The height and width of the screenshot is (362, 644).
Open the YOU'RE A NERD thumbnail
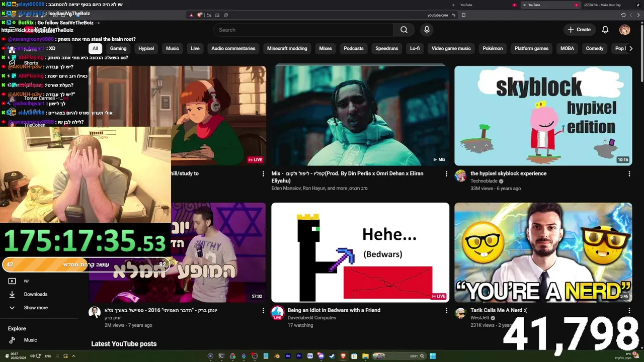tap(543, 252)
